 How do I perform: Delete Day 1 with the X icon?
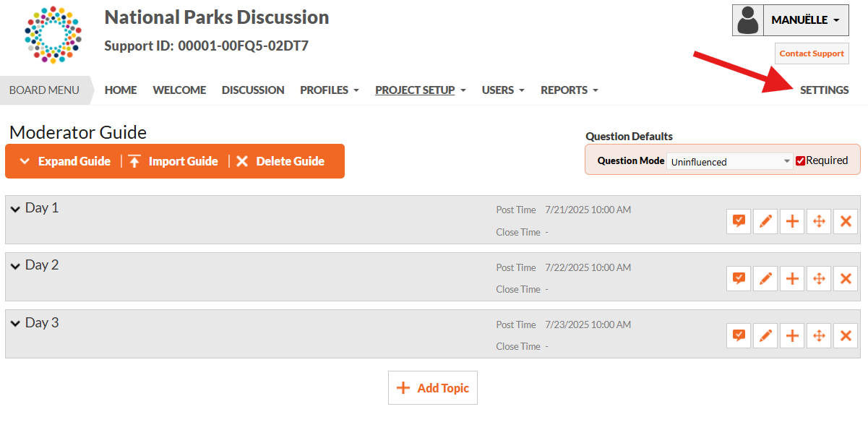coord(846,221)
